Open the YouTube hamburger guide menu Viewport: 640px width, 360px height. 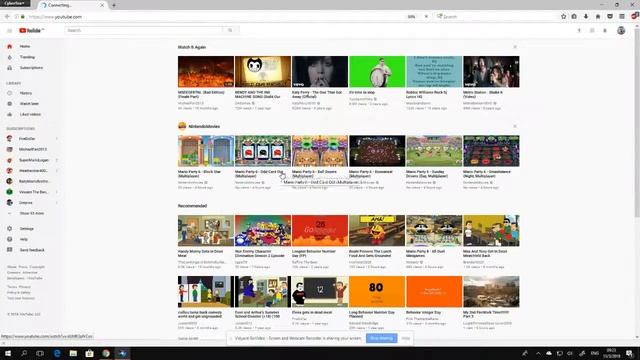(9, 31)
